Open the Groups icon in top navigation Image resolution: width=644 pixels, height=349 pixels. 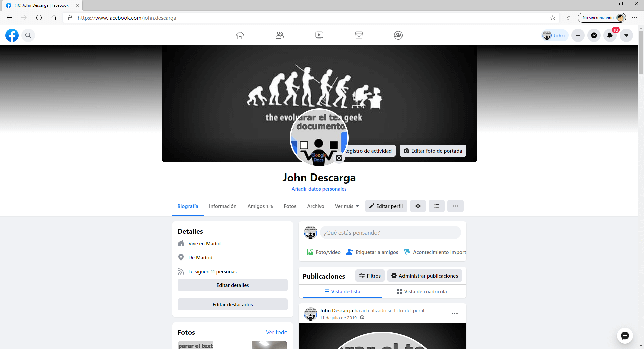[398, 35]
